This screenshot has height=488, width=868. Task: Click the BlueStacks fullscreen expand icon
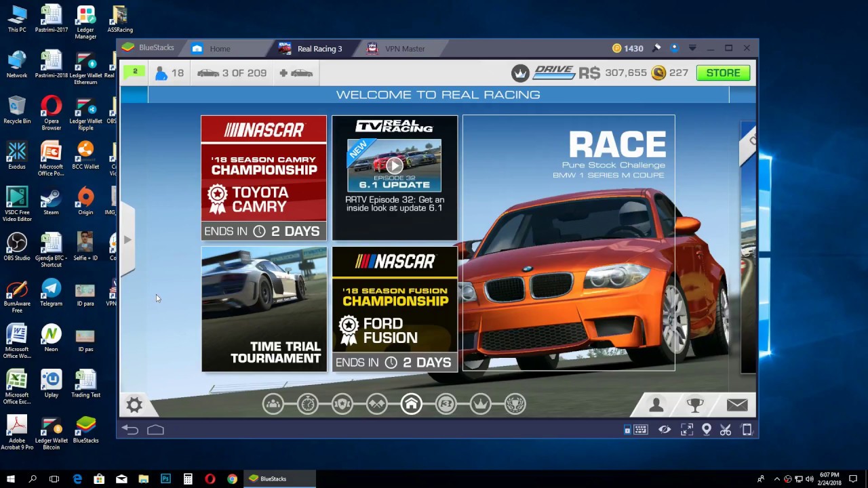coord(687,430)
